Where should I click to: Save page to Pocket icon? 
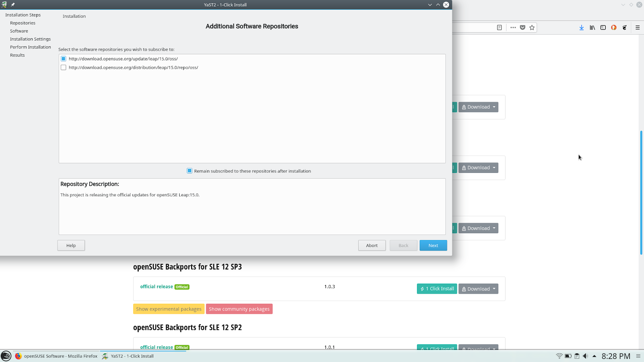click(522, 28)
